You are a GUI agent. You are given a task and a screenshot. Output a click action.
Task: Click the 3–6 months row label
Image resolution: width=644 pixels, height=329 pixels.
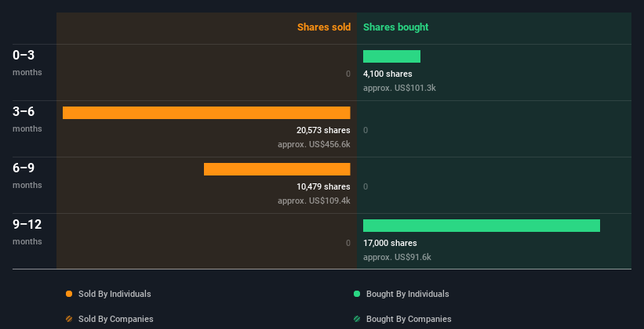pyautogui.click(x=27, y=119)
